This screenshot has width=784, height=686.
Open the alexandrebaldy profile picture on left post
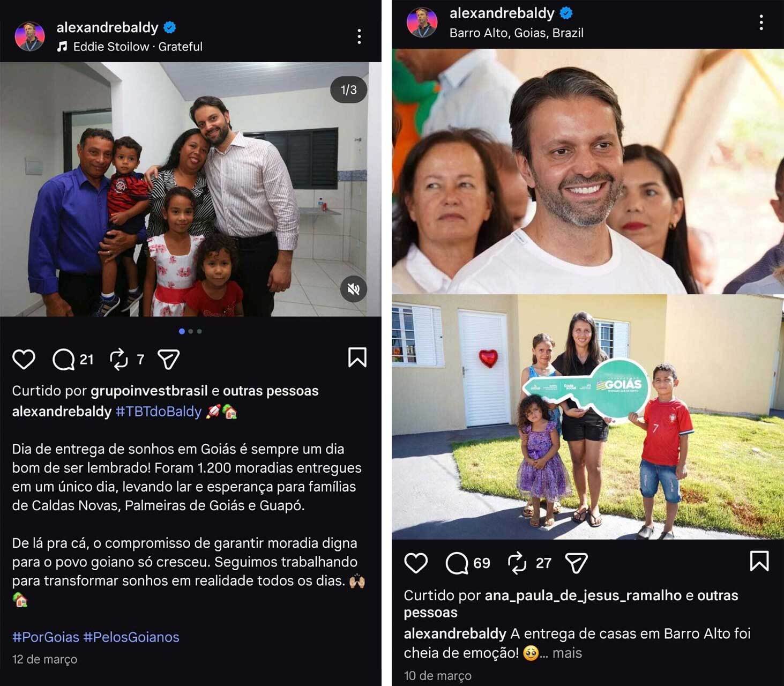30,36
